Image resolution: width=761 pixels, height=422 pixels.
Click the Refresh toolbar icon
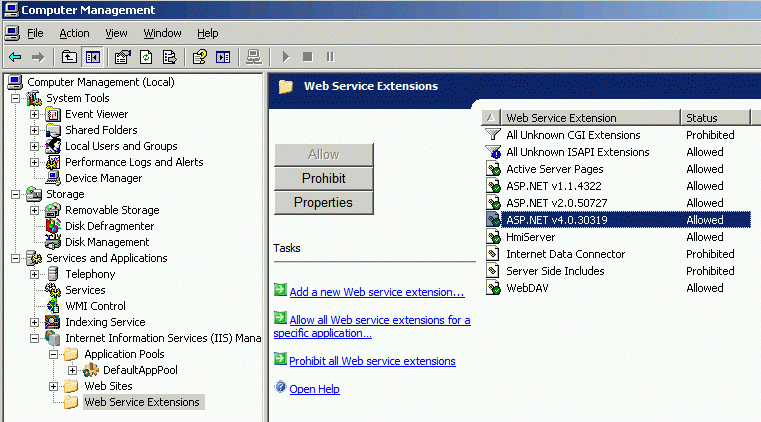pyautogui.click(x=146, y=57)
